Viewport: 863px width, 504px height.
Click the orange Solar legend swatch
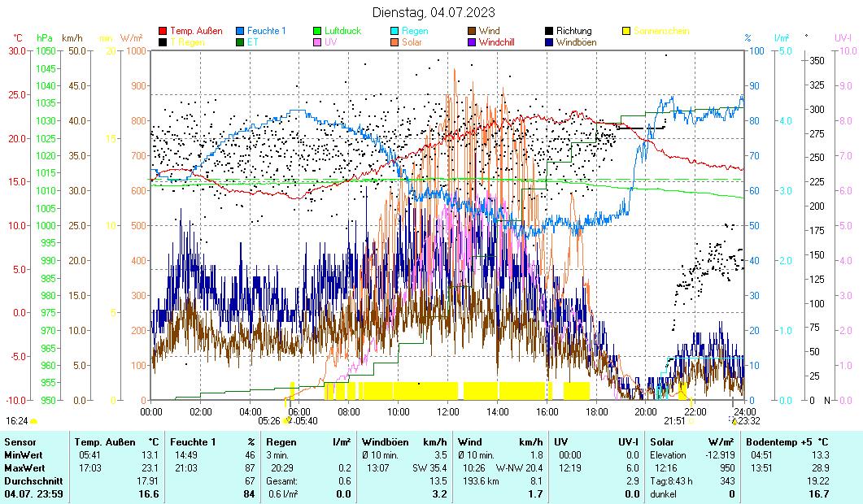[x=394, y=42]
